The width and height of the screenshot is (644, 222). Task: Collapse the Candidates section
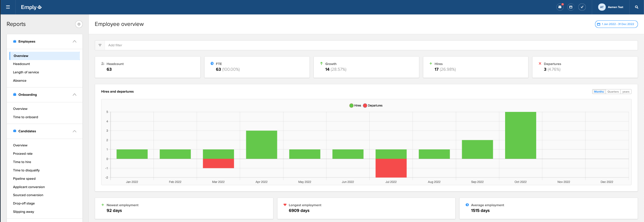coord(74,131)
